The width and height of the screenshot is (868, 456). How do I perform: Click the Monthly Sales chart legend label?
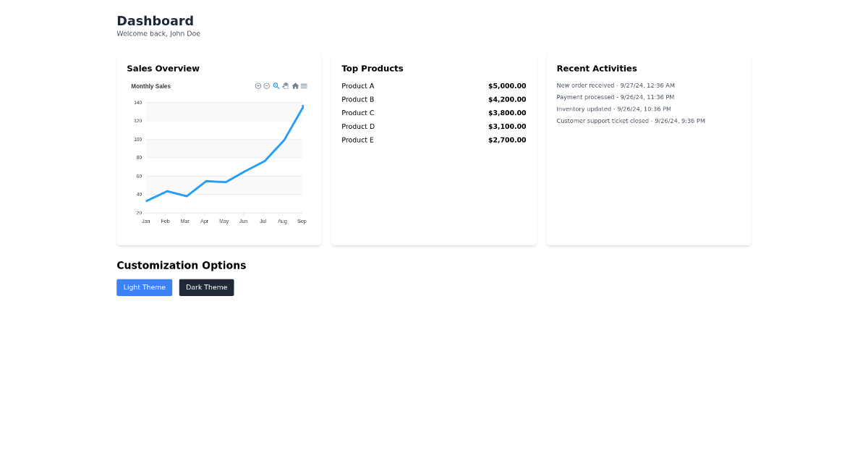150,85
